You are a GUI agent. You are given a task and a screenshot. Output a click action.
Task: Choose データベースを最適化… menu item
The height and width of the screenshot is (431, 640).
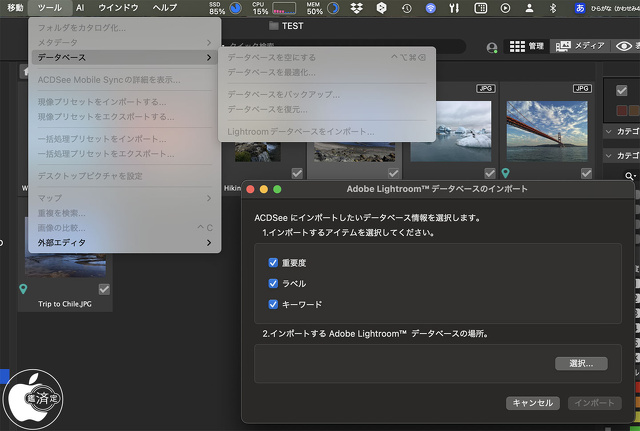tap(327, 72)
